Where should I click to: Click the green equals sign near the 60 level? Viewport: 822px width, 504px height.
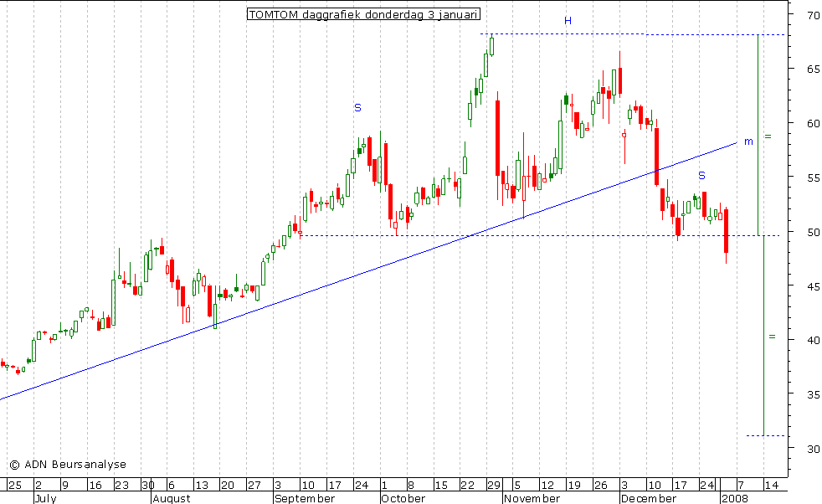tap(768, 136)
